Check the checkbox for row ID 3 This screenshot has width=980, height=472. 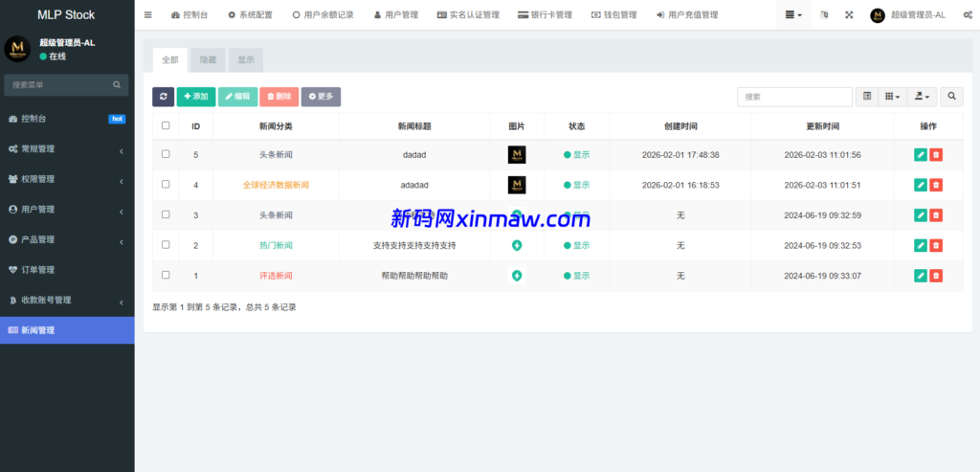(166, 214)
